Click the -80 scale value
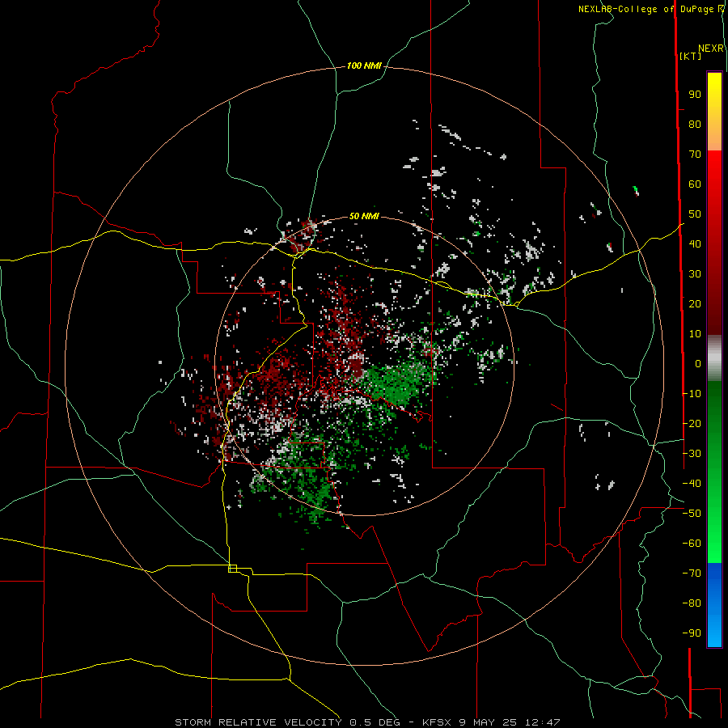The width and height of the screenshot is (728, 728). [692, 603]
